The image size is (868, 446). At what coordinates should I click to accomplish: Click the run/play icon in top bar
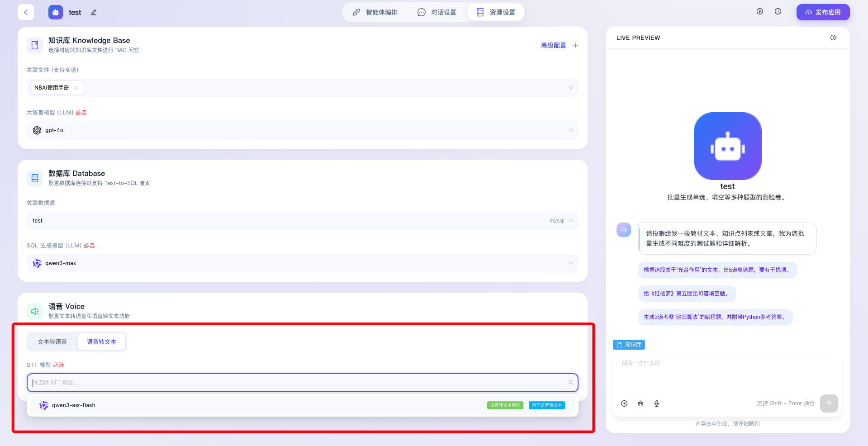click(x=760, y=12)
